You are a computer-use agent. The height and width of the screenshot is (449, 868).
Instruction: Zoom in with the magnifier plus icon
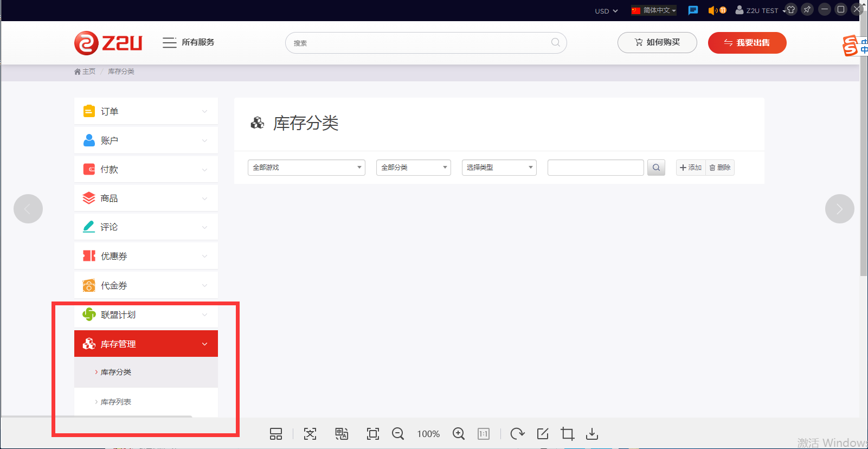(x=459, y=434)
